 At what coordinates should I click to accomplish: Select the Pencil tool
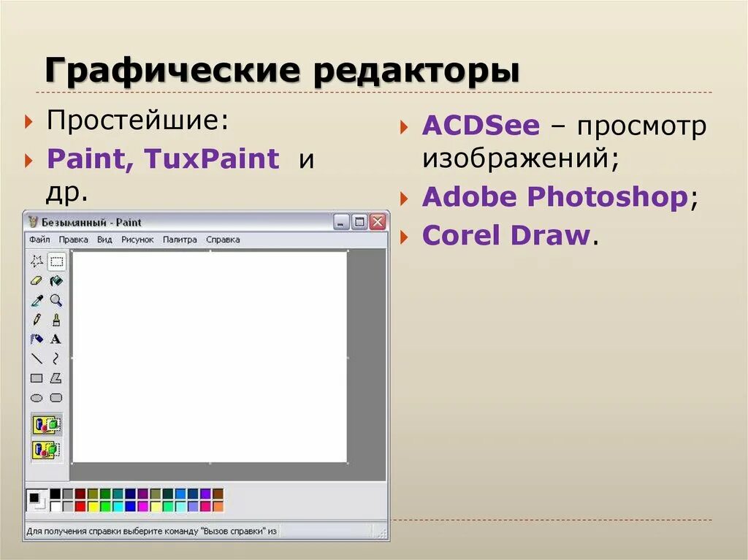point(37,320)
